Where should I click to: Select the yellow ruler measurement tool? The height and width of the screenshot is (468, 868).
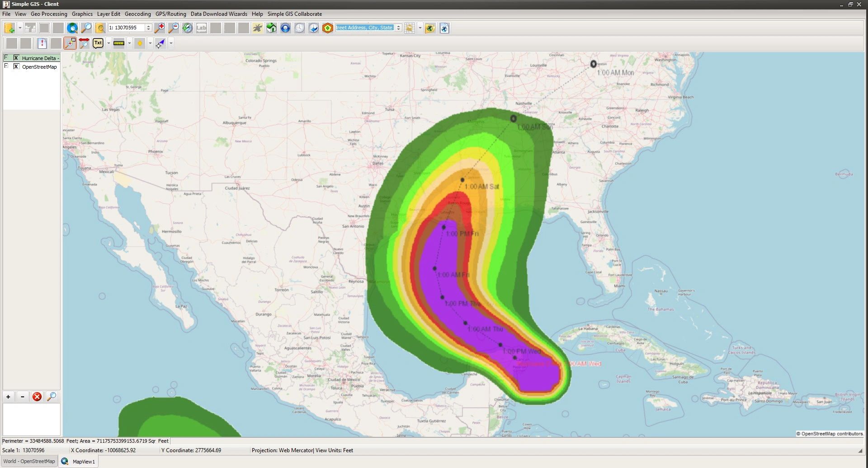(x=118, y=43)
